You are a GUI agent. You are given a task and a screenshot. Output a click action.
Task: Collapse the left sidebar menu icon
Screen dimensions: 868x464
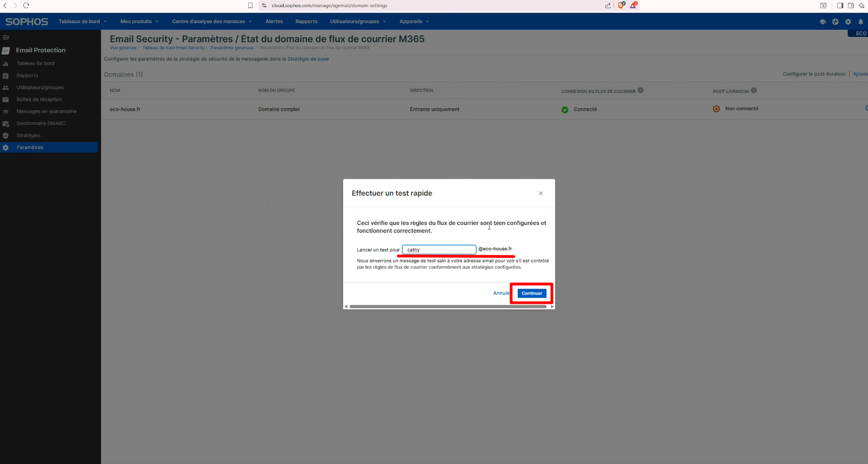coord(6,37)
